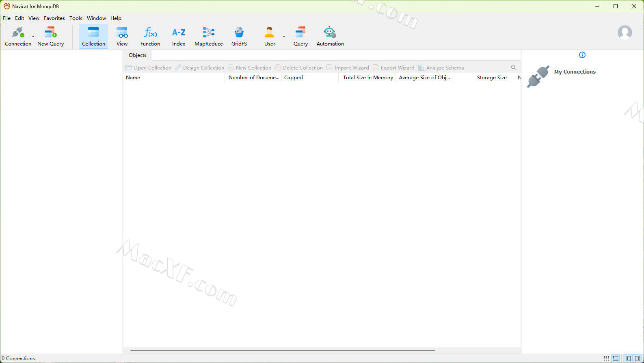Open the Function objects list
The width and height of the screenshot is (644, 363).
click(x=150, y=36)
